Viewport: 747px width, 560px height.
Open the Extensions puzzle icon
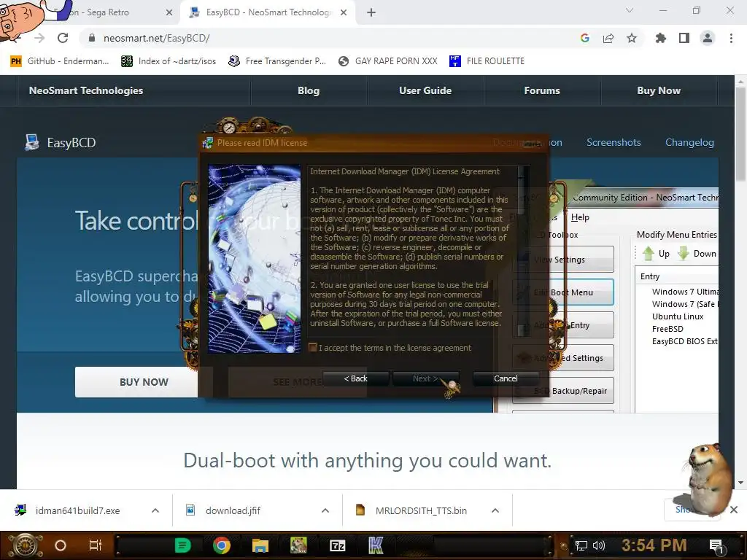click(x=661, y=38)
